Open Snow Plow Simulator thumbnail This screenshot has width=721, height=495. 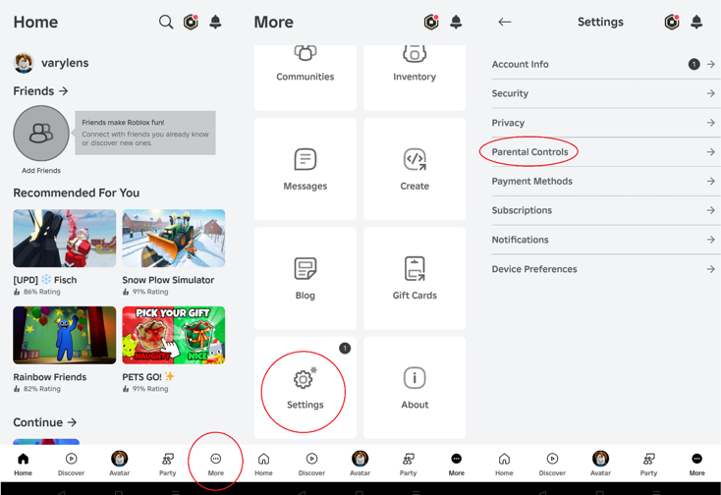click(x=173, y=238)
